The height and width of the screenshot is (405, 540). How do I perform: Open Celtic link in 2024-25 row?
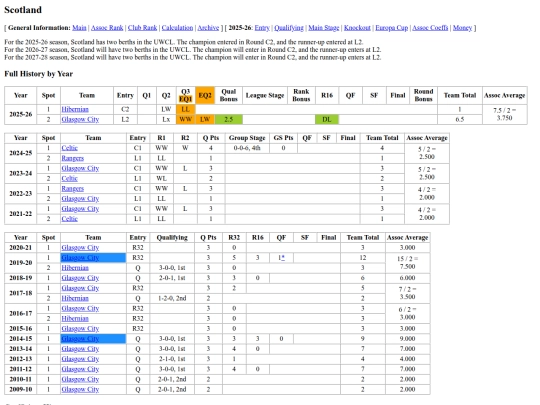[70, 148]
